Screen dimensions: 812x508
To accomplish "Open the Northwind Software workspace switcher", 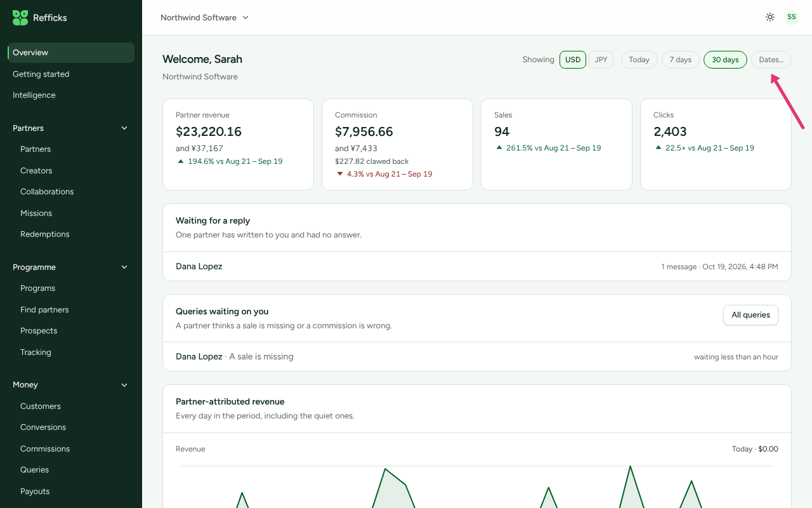I will [204, 18].
